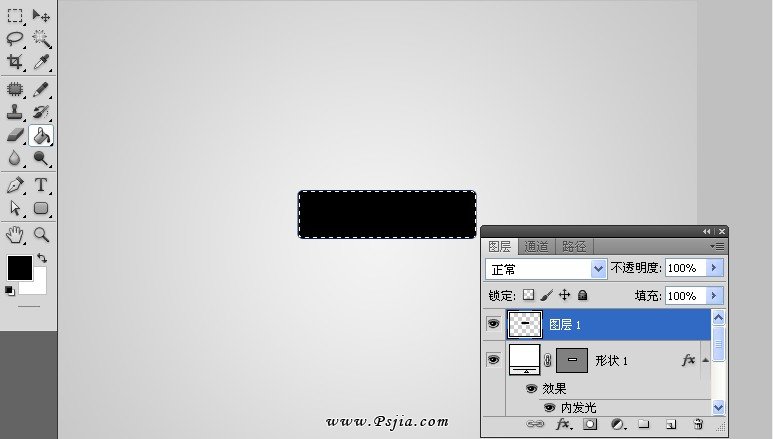Viewport: 773px width, 439px height.
Task: Select the Lasso tool
Action: tap(15, 38)
